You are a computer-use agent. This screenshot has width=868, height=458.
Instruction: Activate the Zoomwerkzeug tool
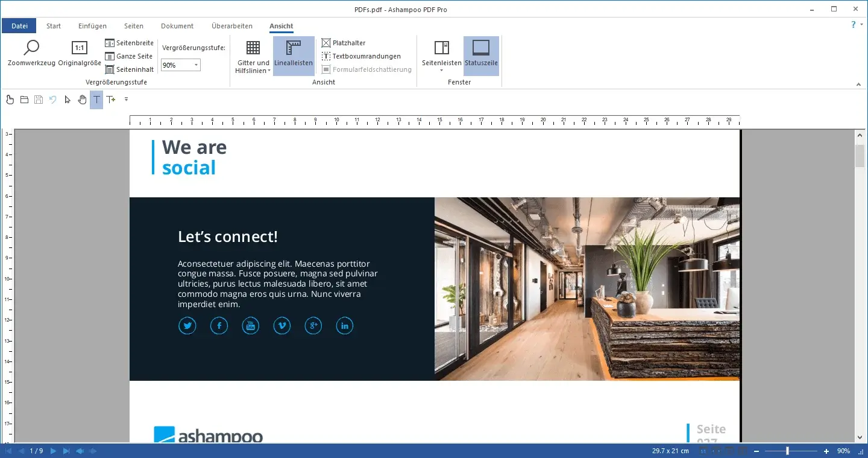click(x=30, y=53)
